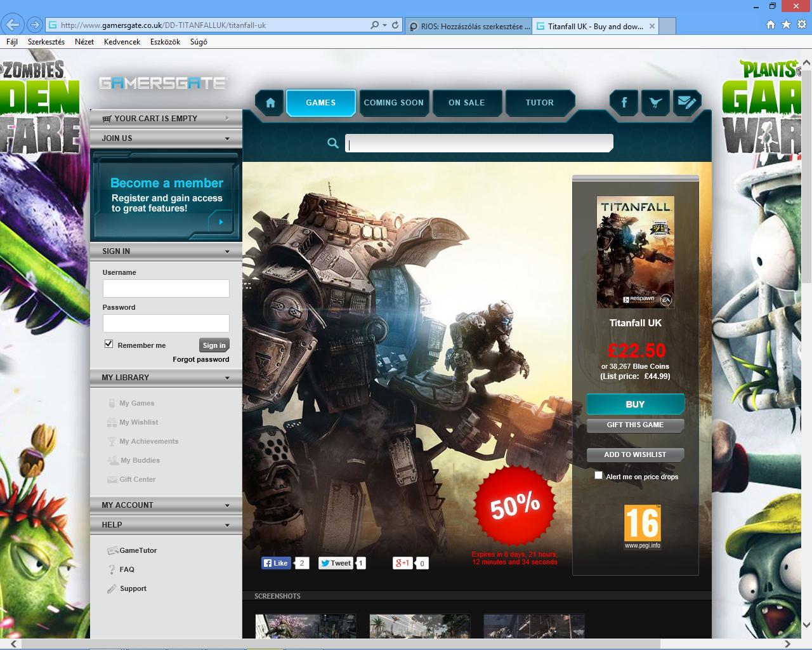Click the game search input box

[479, 143]
